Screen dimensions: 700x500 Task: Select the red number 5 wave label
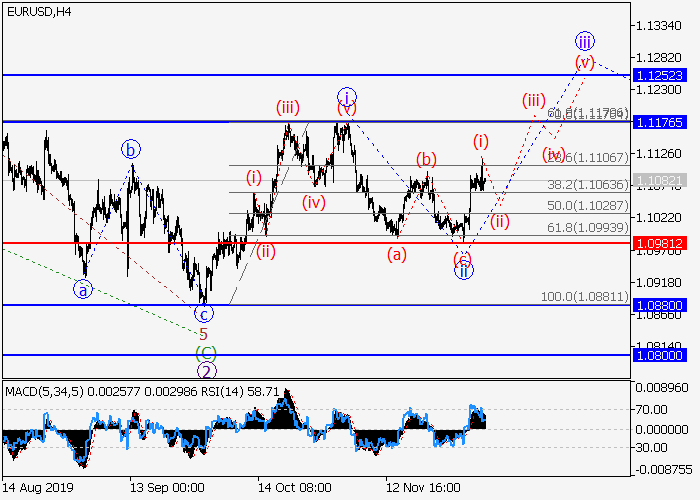point(203,334)
